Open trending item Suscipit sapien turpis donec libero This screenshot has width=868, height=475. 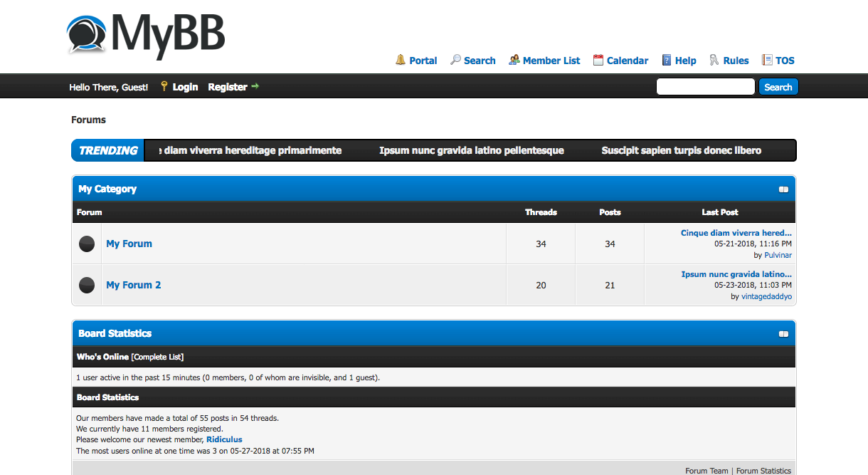[682, 150]
